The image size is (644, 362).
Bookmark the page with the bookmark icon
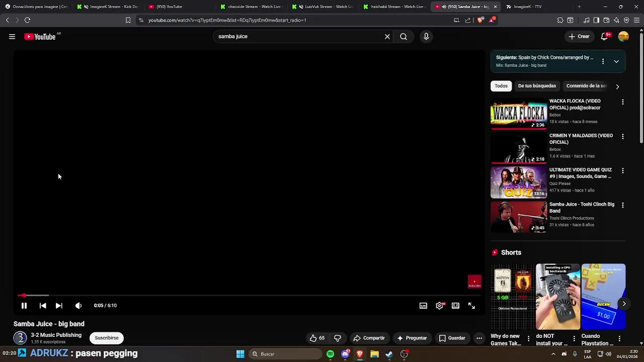point(128,20)
